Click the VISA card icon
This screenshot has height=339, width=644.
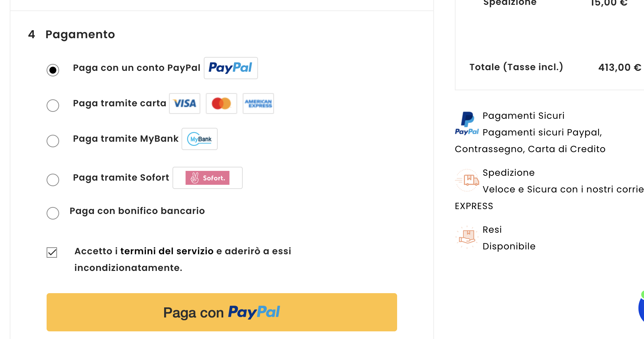[x=185, y=104]
